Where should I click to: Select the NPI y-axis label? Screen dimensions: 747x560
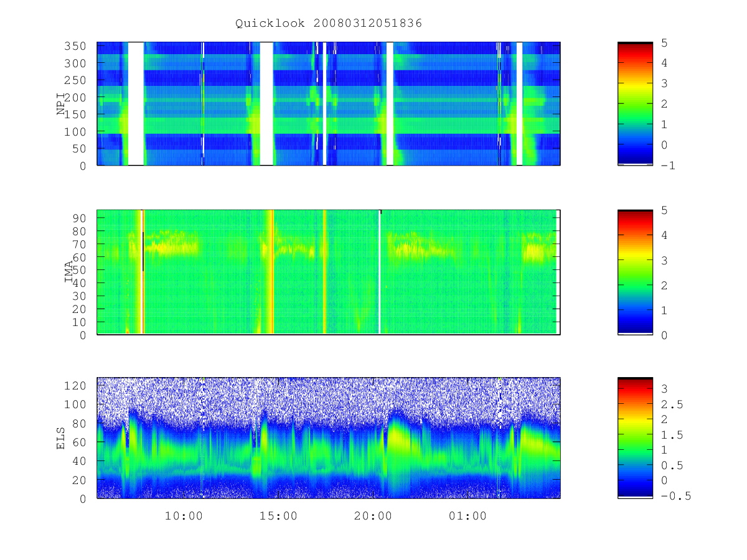coord(61,104)
